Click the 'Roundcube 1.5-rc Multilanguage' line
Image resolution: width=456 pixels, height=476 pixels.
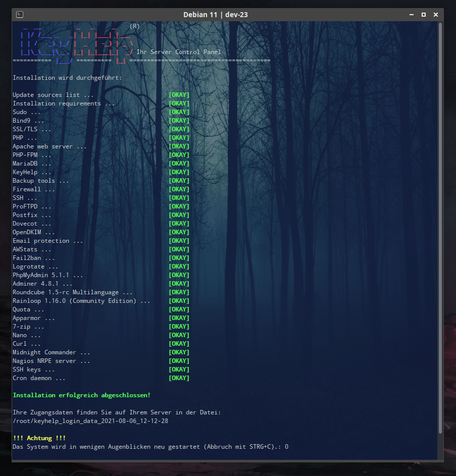pos(72,292)
